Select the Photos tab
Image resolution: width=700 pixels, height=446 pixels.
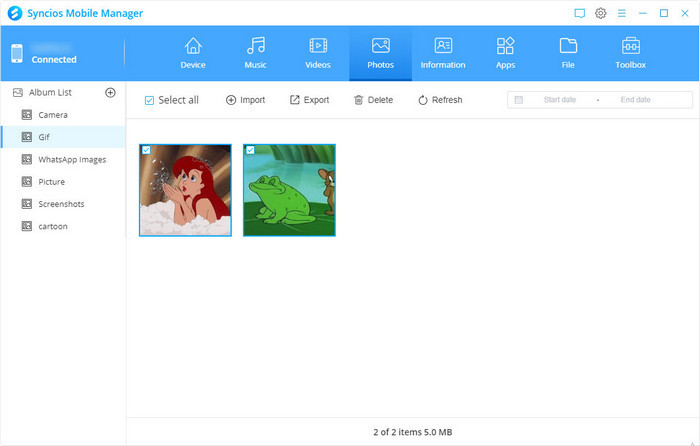click(380, 53)
